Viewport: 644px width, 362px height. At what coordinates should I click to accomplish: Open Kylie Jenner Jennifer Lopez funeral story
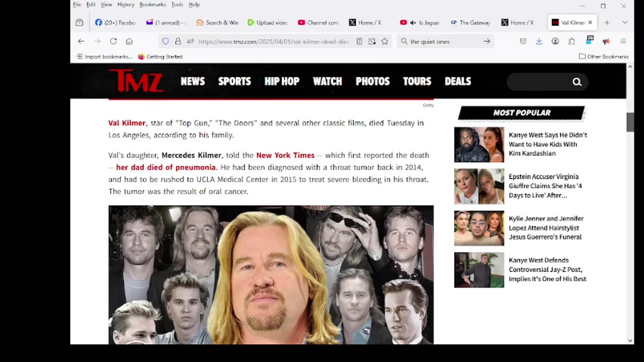(546, 228)
